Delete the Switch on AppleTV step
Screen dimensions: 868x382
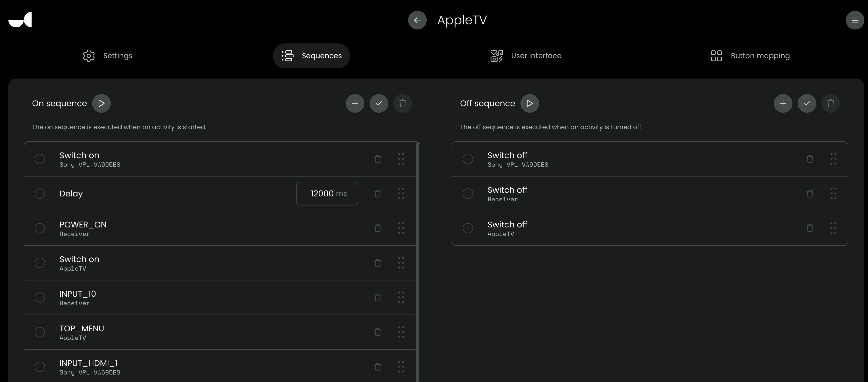(378, 263)
